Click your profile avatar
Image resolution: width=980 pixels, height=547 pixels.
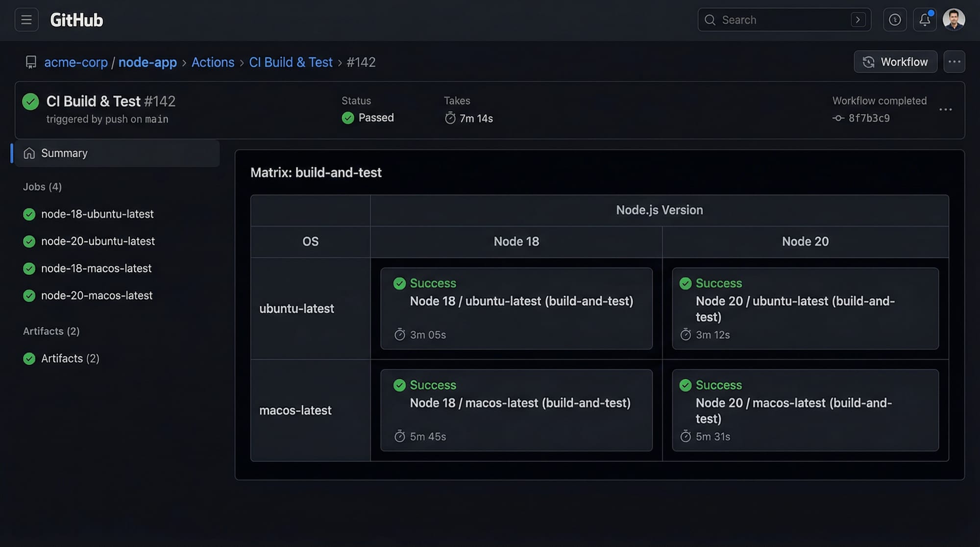tap(954, 20)
